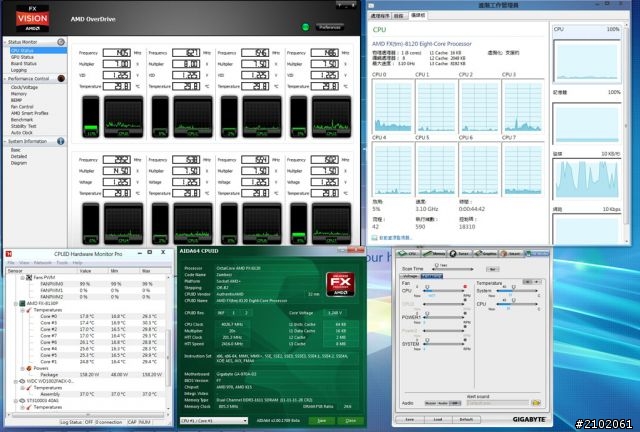Collapse the Powers tree node
This screenshot has width=640, height=432.
point(22,369)
